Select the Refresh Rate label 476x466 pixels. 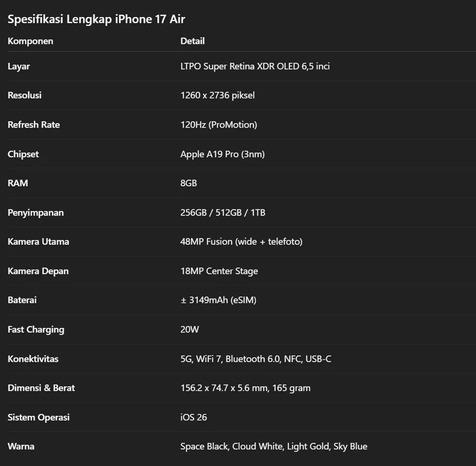click(x=34, y=125)
